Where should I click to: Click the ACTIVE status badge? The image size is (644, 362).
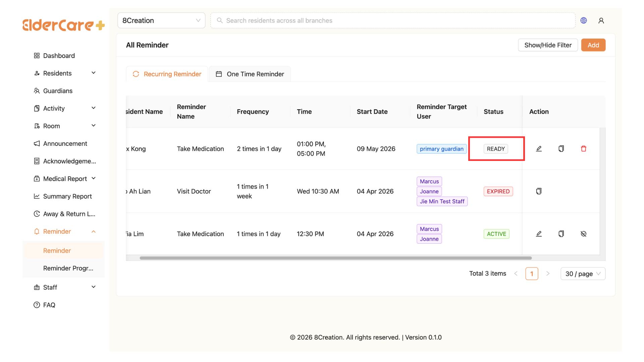[x=496, y=234]
